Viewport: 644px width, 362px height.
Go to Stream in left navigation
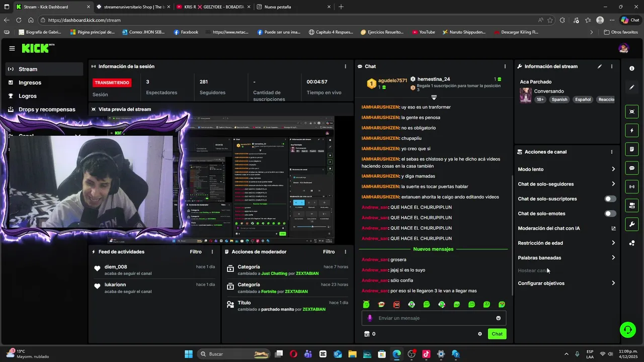[44, 69]
